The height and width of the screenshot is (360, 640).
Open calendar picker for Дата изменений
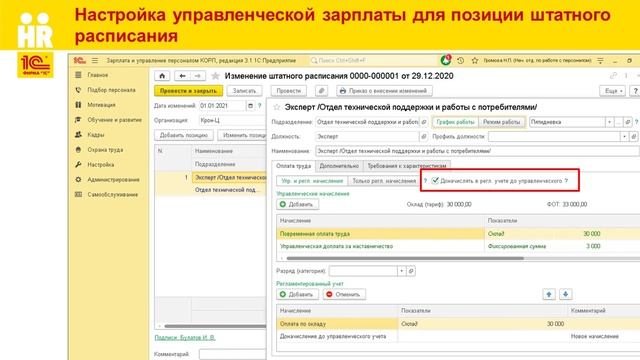pos(250,106)
